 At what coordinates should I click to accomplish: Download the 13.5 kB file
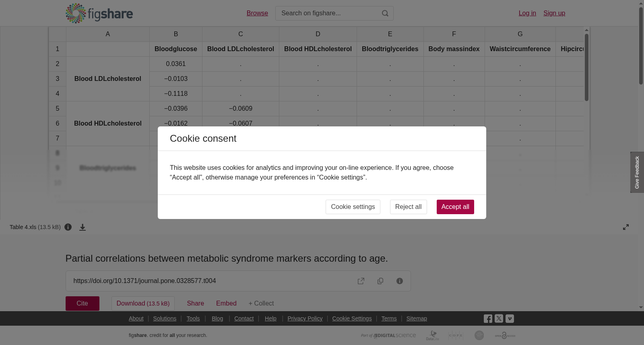click(143, 304)
